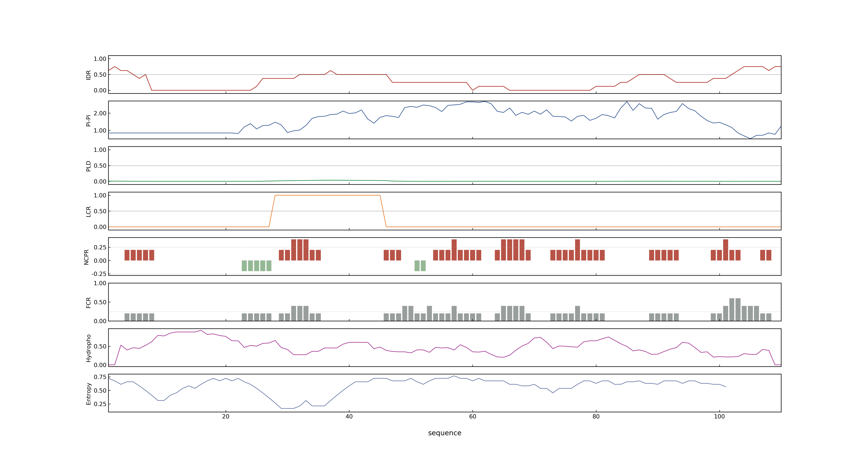The height and width of the screenshot is (463, 868).
Task: Click the Pi-Pi y-axis label
Action: coord(88,120)
